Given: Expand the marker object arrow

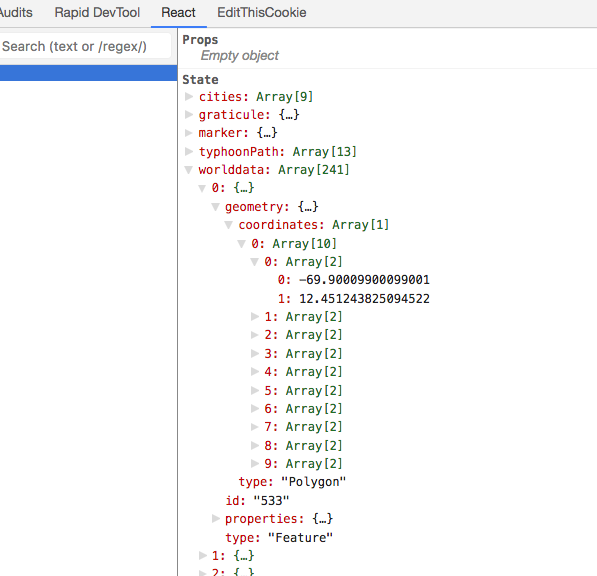Looking at the screenshot, I should pyautogui.click(x=188, y=132).
